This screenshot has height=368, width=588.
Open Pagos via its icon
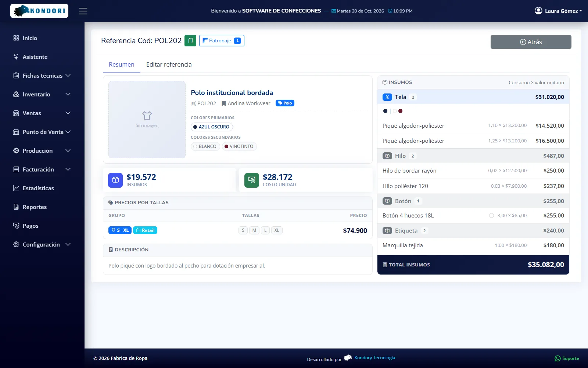coord(16,226)
